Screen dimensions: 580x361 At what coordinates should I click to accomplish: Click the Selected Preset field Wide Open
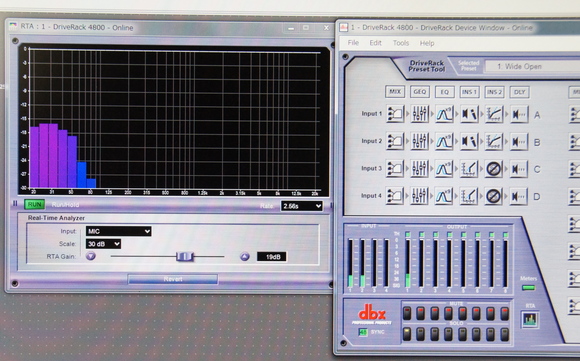[x=533, y=67]
